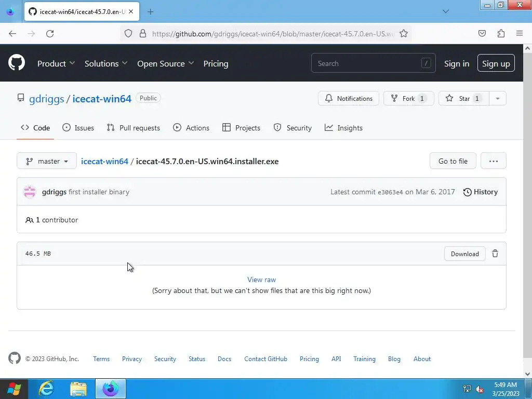This screenshot has width=532, height=399.
Task: Expand the Product menu
Action: point(56,63)
